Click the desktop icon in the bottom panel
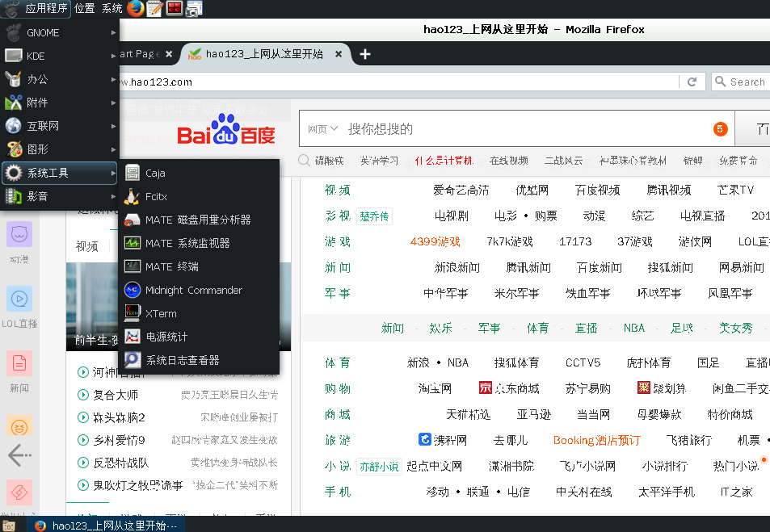This screenshot has height=532, width=770. 9,525
